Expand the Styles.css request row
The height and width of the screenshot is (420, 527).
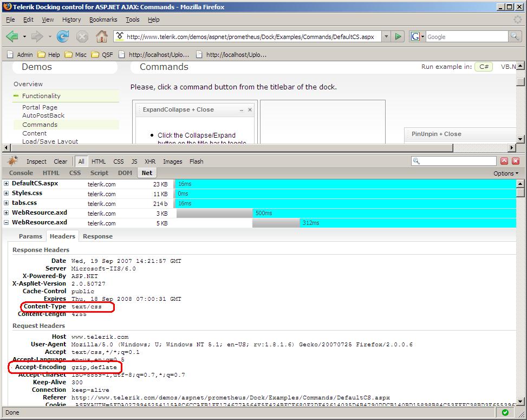click(x=6, y=193)
